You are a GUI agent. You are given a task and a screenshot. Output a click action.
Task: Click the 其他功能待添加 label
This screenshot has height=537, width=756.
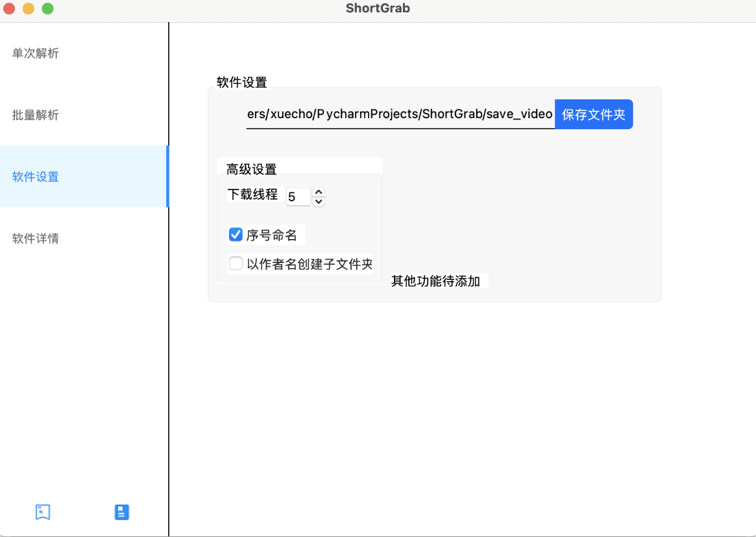click(x=435, y=281)
